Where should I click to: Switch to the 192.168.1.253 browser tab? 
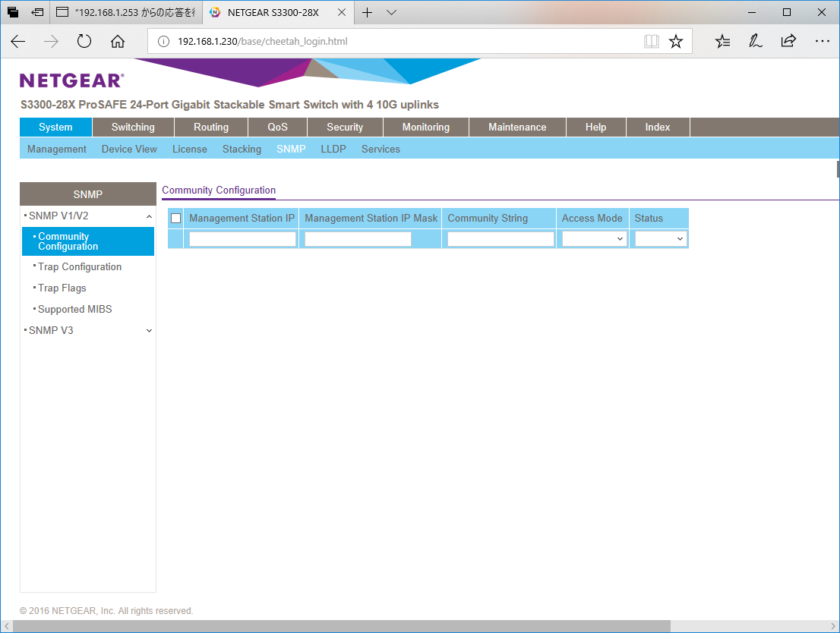coord(126,12)
